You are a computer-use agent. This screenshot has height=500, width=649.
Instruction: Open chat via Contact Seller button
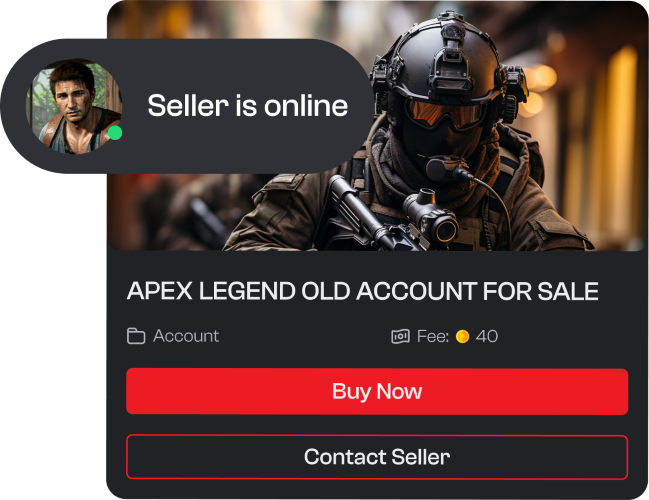pyautogui.click(x=377, y=457)
